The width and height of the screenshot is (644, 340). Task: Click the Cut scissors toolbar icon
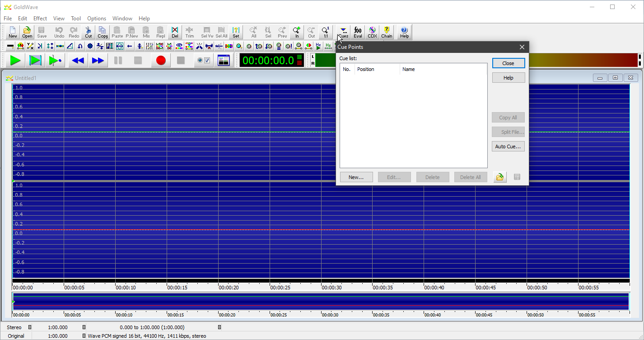click(x=89, y=32)
